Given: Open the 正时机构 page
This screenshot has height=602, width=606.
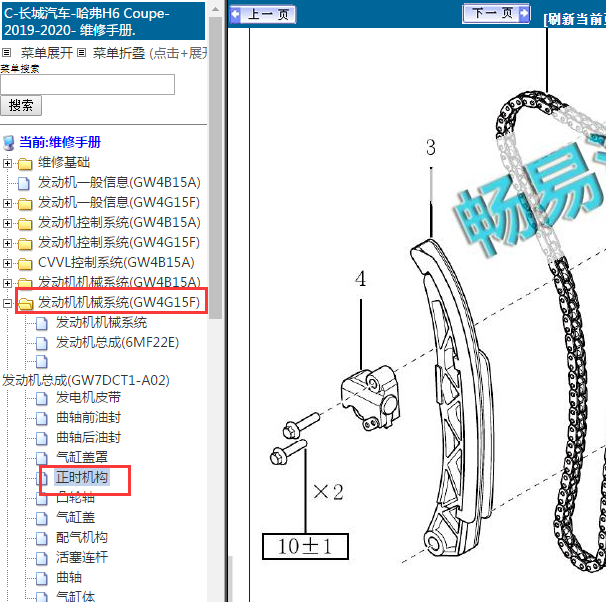Looking at the screenshot, I should click(82, 478).
